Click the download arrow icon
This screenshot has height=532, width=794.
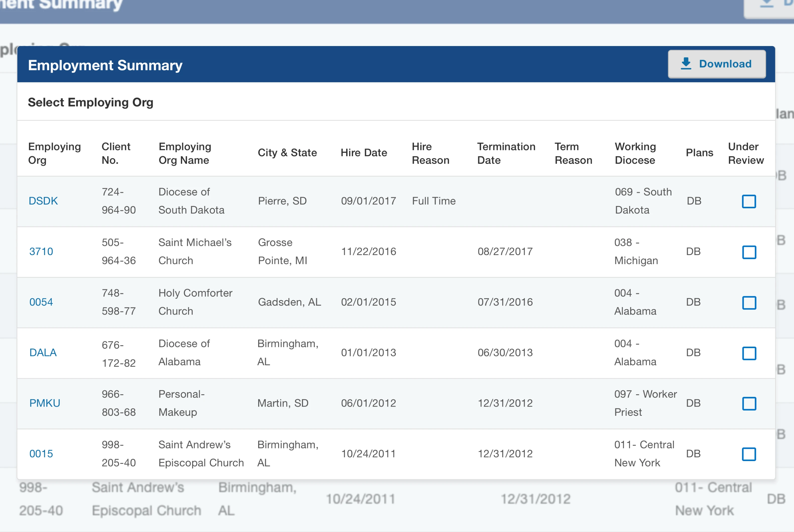click(686, 63)
